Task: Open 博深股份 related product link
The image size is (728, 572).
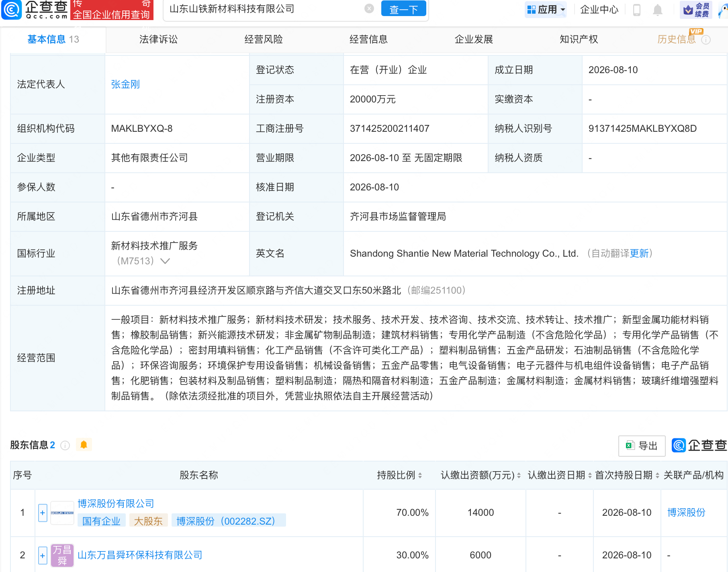Action: coord(686,513)
